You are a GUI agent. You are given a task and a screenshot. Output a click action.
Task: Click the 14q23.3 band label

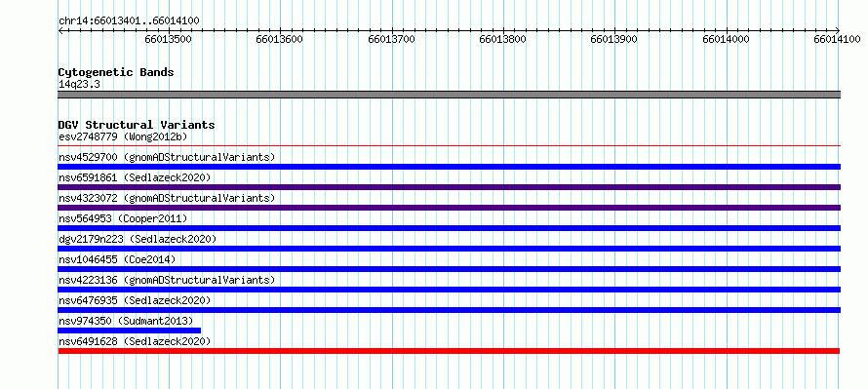(79, 85)
